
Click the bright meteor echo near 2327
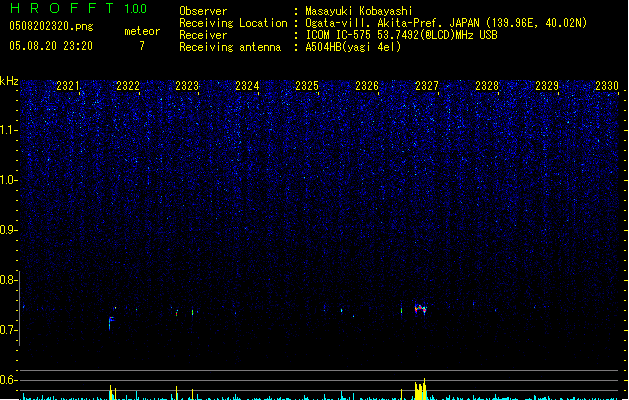click(x=420, y=309)
